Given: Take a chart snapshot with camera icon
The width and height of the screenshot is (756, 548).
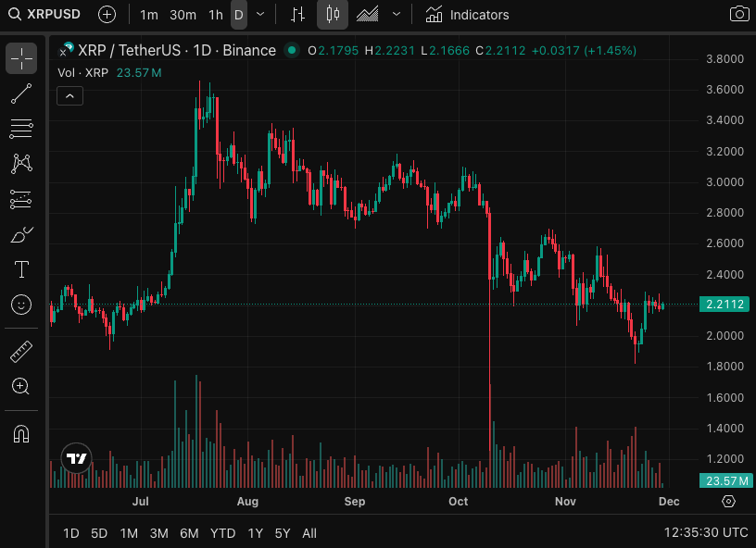Looking at the screenshot, I should [x=738, y=15].
